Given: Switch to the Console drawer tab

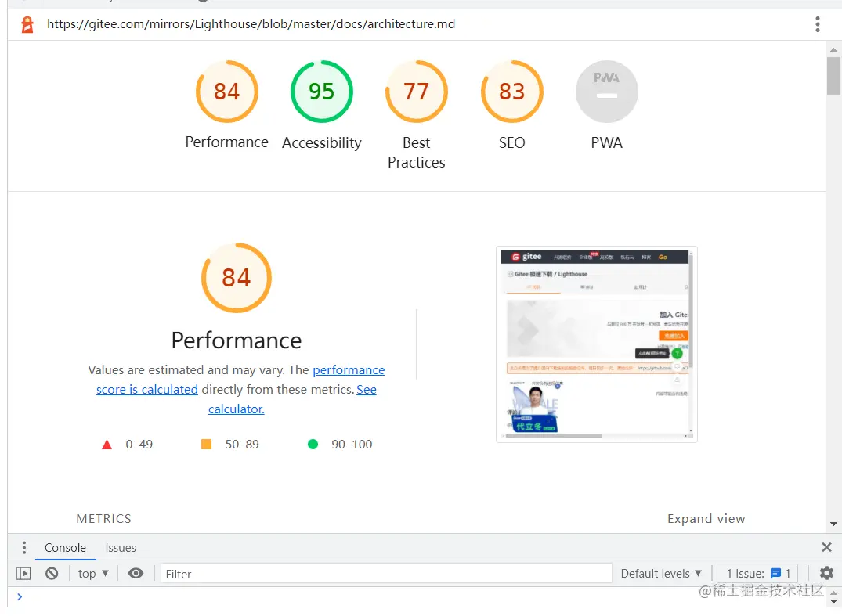Looking at the screenshot, I should click(x=65, y=548).
